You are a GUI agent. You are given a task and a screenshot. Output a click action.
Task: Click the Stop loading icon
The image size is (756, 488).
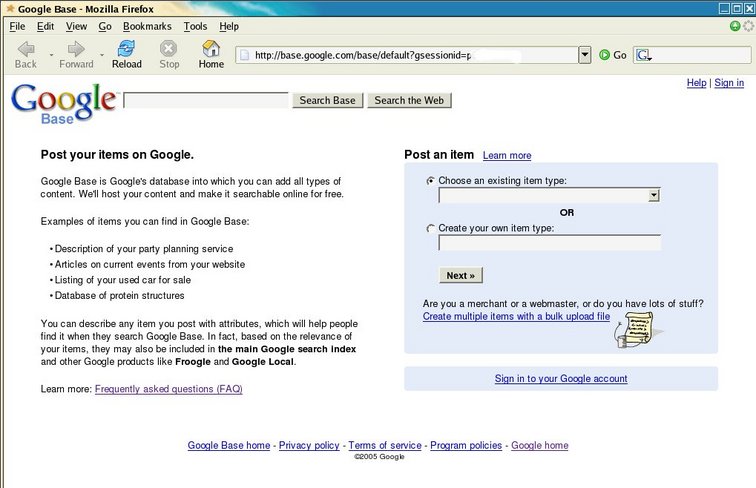168,48
